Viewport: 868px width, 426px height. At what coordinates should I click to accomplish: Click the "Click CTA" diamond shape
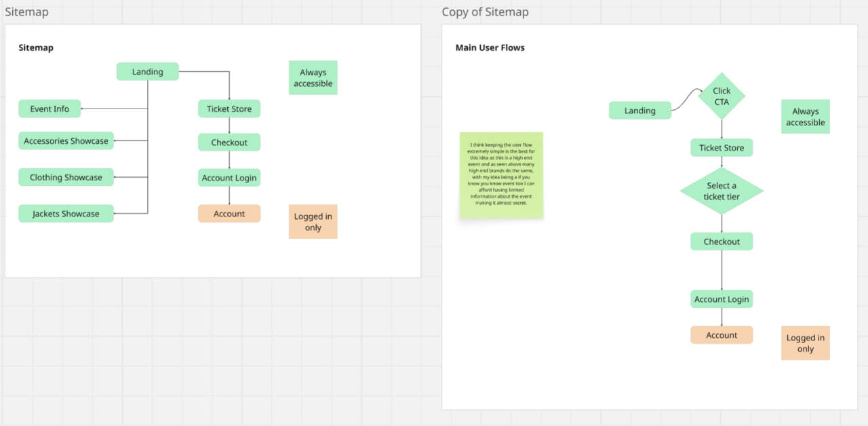pos(722,96)
